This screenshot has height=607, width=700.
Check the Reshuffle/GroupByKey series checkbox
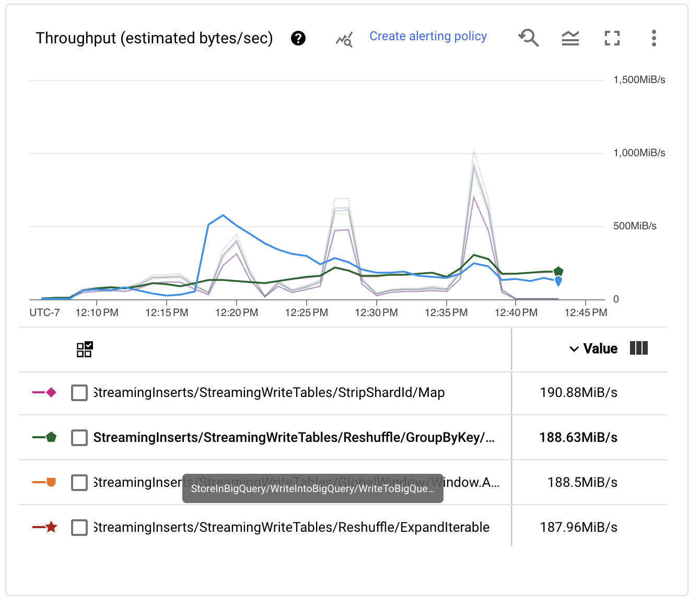(79, 438)
